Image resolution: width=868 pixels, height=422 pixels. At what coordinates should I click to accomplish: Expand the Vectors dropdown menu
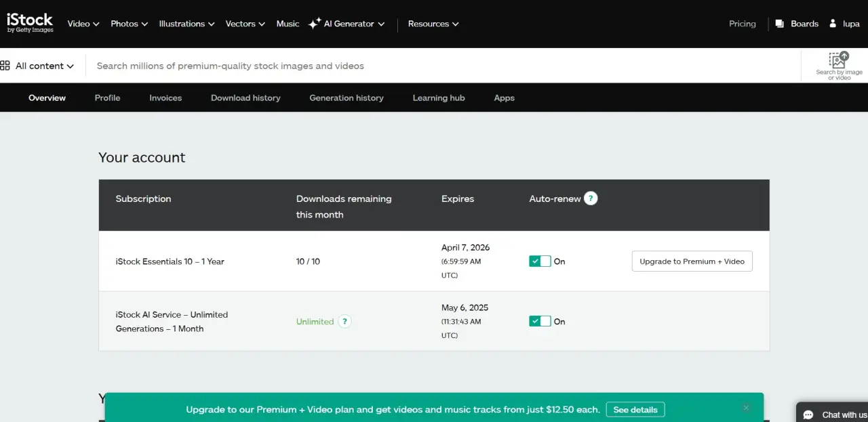[245, 24]
